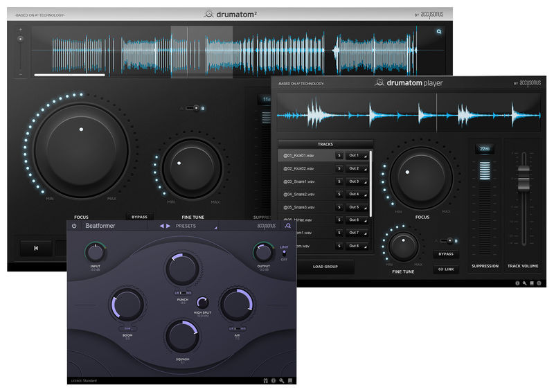Click the LOAD GROUP button
Viewport: 554px width, 392px height.
[x=325, y=267]
